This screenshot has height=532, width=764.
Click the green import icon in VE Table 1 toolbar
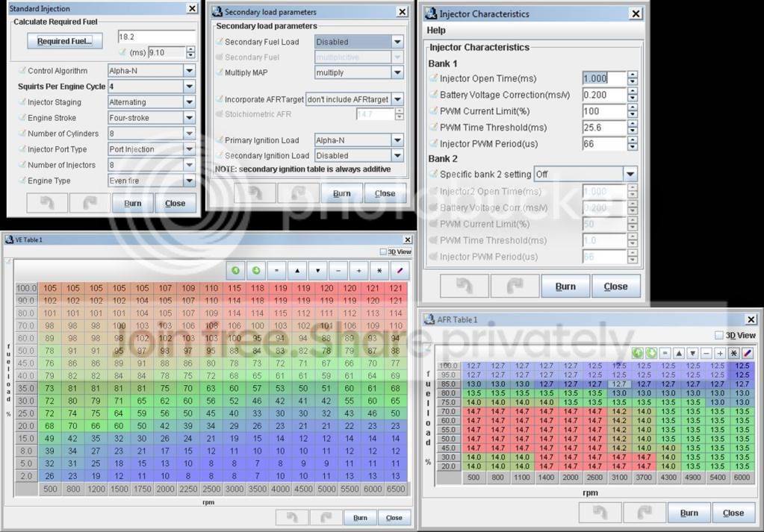(x=236, y=271)
